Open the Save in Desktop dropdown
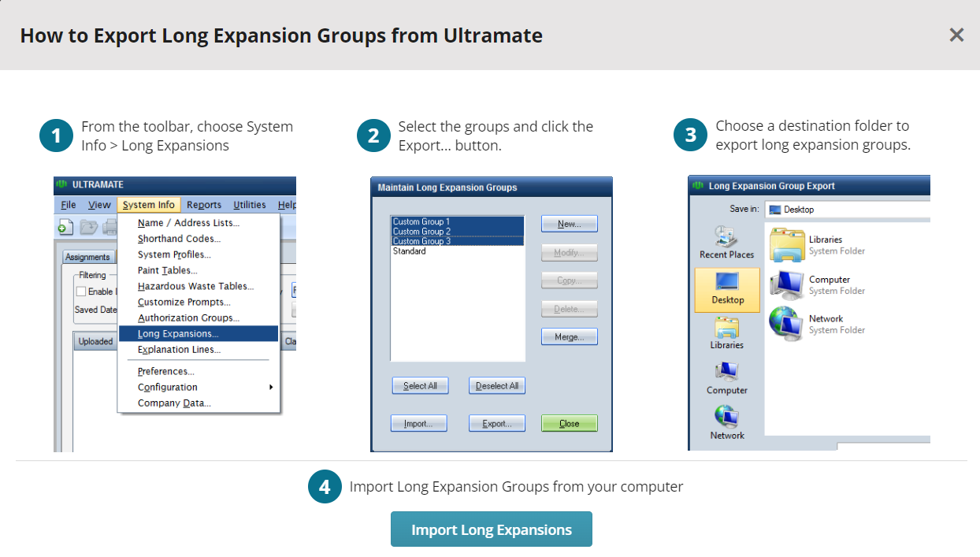 [848, 210]
